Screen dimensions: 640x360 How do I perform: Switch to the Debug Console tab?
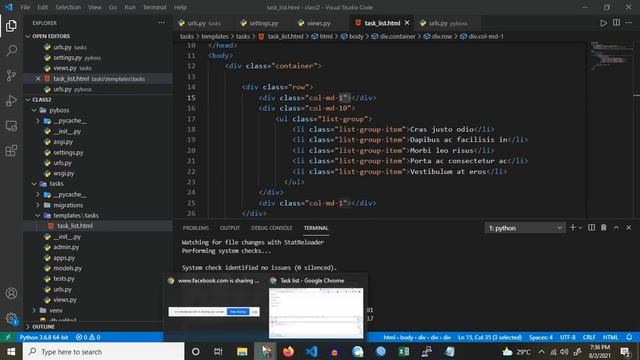click(271, 228)
